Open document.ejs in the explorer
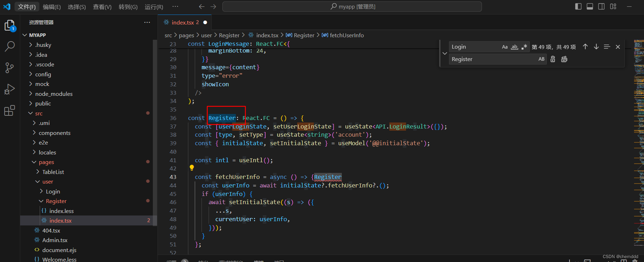This screenshot has width=644, height=262. (x=89, y=250)
